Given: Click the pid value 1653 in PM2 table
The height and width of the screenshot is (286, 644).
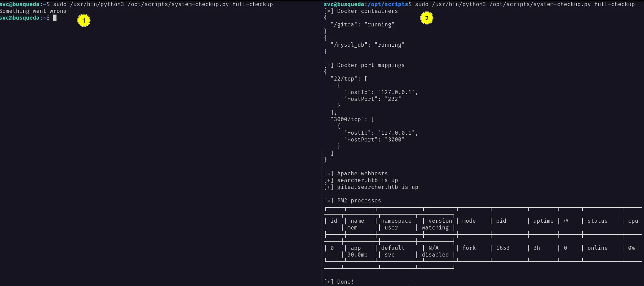Looking at the screenshot, I should click(503, 248).
